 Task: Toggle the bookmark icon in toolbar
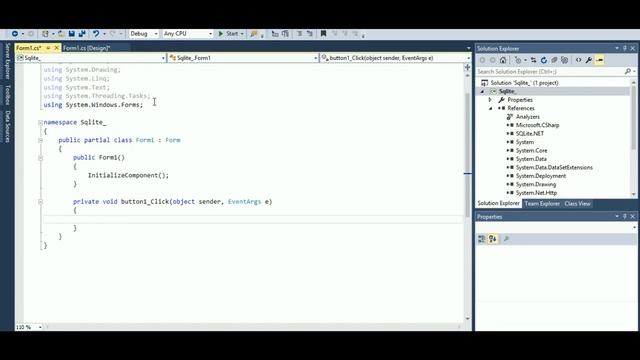[x=323, y=34]
